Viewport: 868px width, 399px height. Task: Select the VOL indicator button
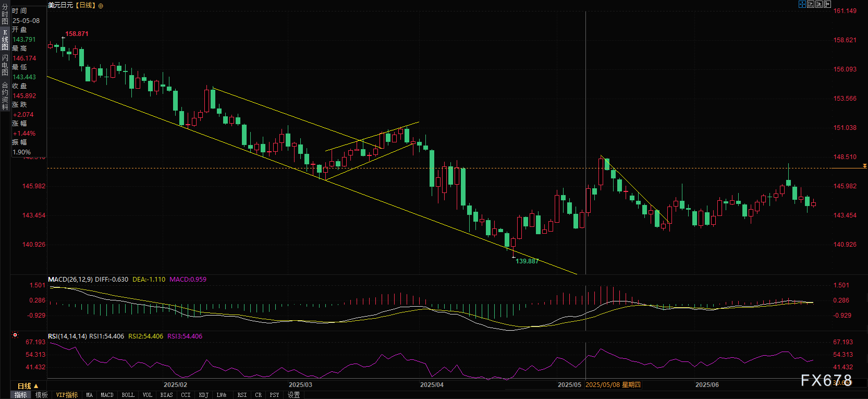(x=148, y=395)
